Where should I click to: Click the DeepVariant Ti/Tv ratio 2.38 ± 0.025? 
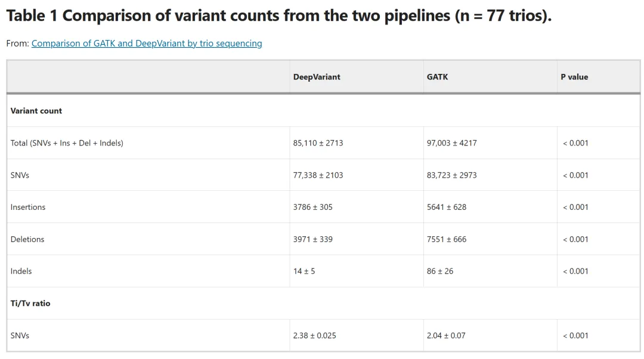click(314, 336)
